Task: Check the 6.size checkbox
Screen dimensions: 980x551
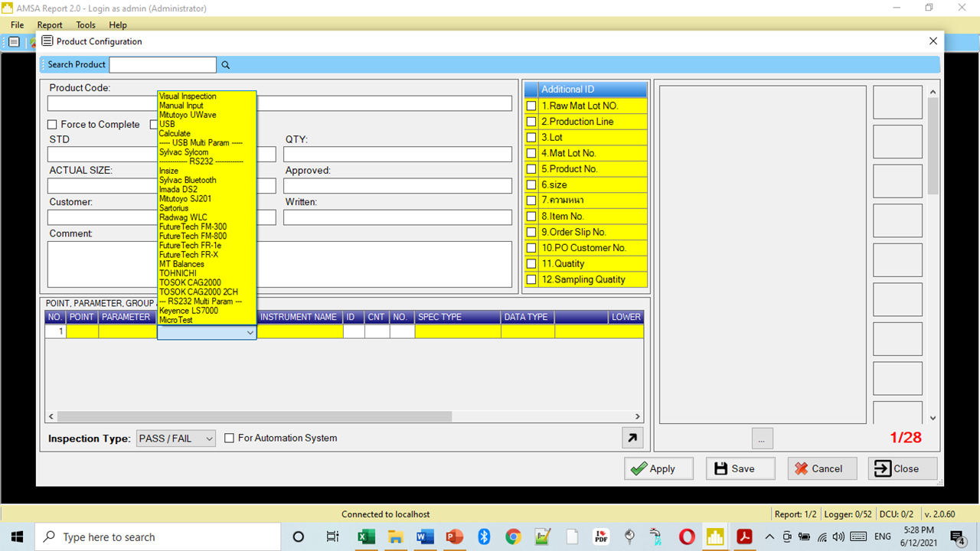Action: click(x=531, y=184)
